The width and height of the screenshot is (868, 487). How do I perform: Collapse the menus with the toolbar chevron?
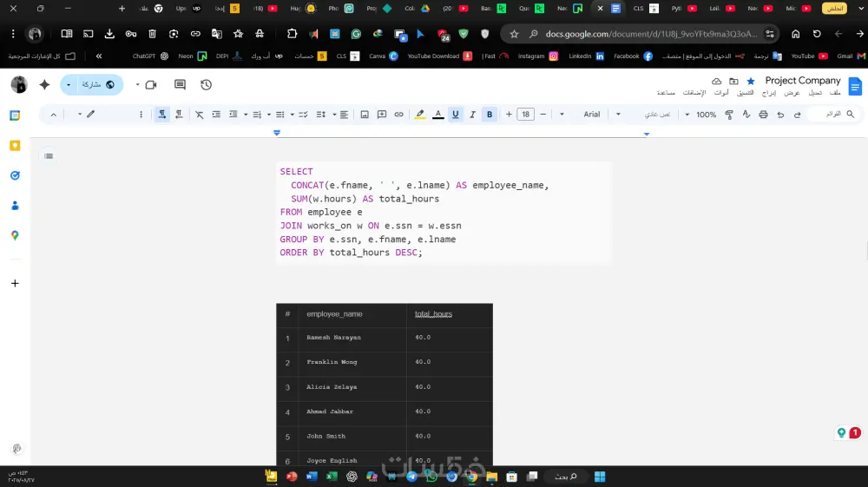53,115
